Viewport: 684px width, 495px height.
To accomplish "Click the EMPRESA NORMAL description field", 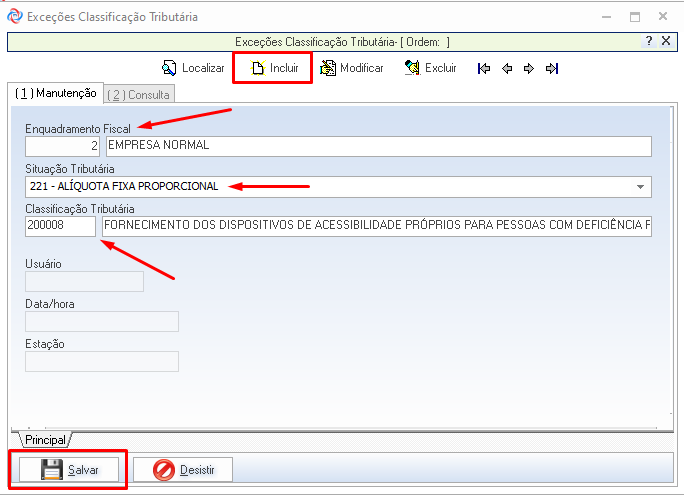I will 378,146.
